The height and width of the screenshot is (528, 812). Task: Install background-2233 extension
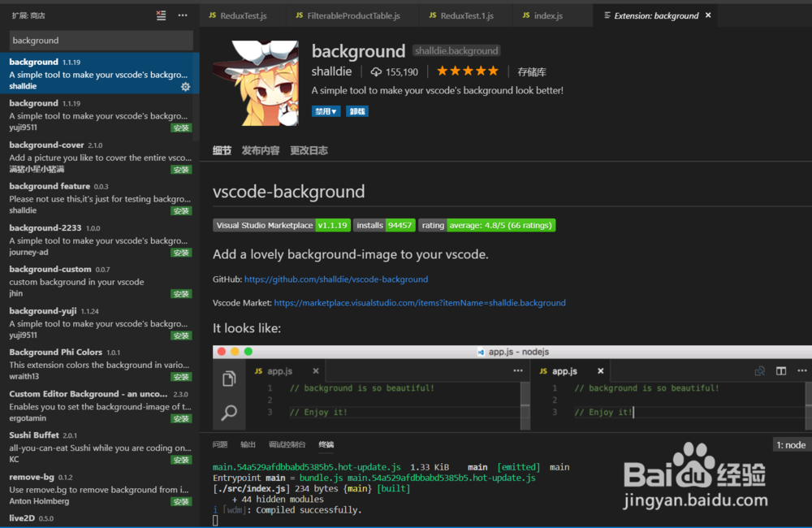click(x=181, y=253)
